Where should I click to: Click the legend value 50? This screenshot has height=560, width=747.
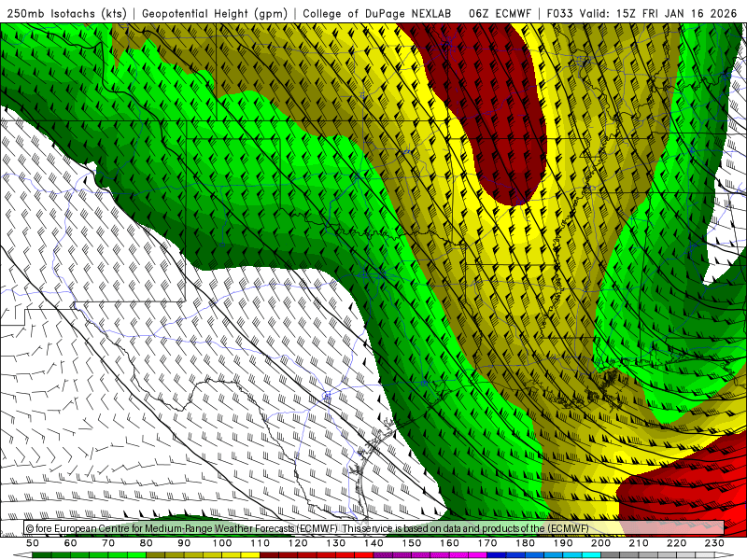33,543
